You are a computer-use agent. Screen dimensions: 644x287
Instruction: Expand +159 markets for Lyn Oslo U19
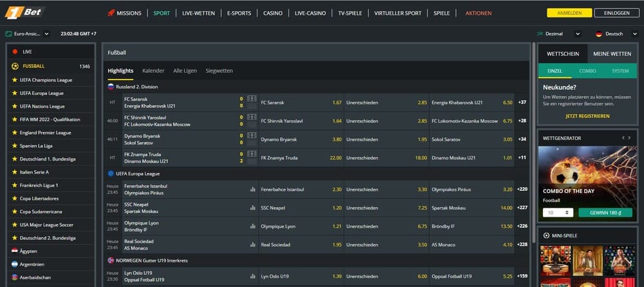click(x=522, y=276)
